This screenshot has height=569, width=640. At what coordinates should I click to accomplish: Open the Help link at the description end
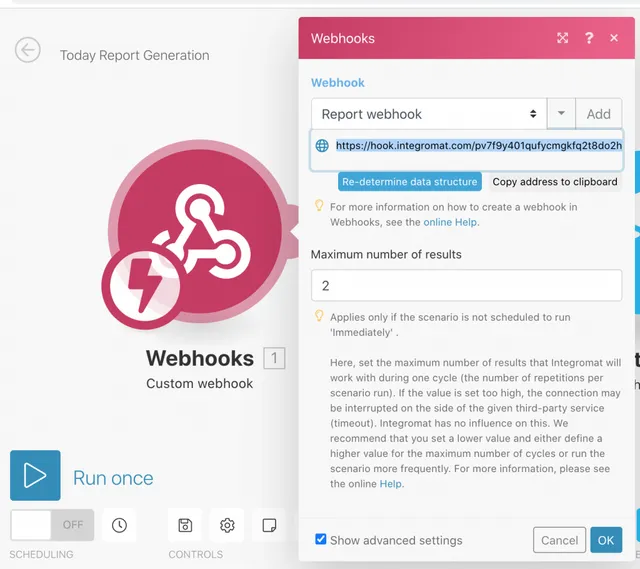(x=391, y=484)
